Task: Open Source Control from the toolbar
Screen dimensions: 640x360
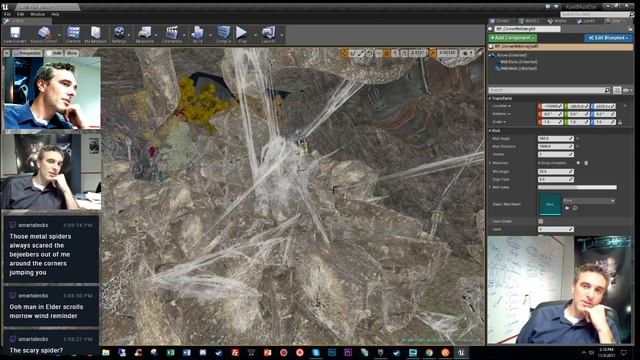Action: pyautogui.click(x=44, y=34)
